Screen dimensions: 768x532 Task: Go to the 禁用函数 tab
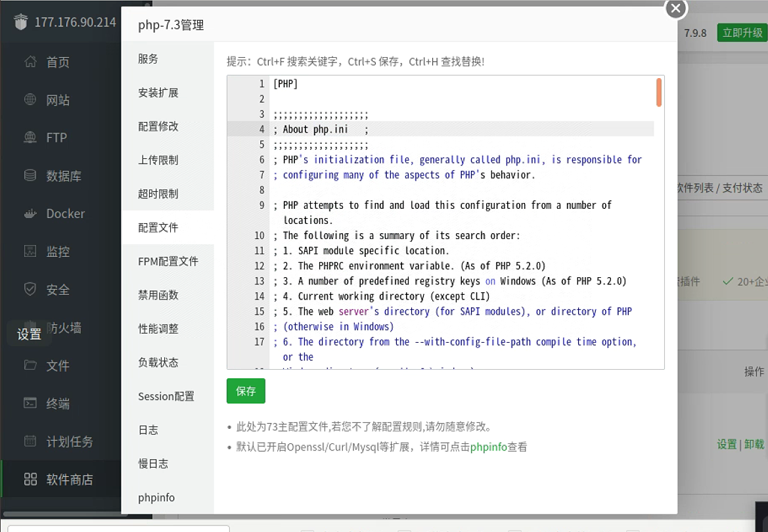point(168,295)
